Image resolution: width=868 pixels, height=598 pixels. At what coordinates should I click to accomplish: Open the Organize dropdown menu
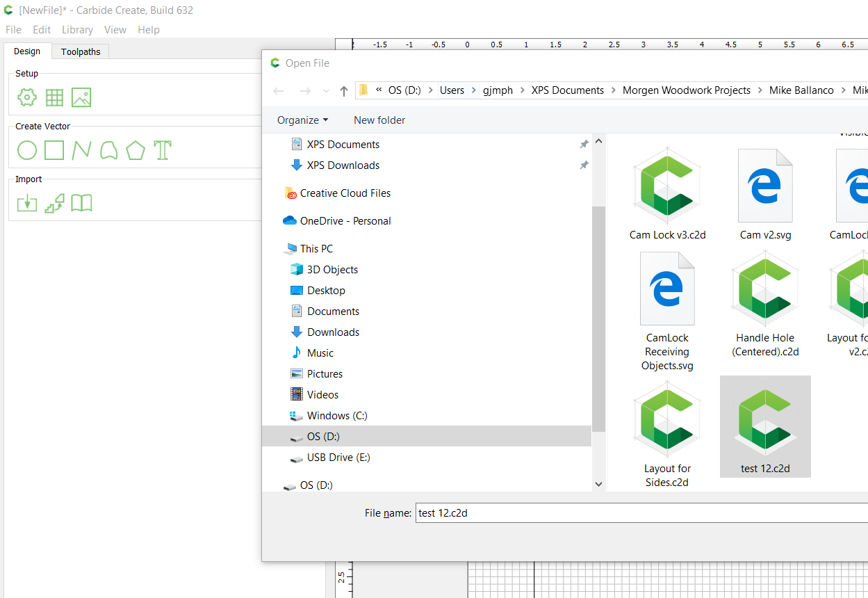tap(302, 120)
